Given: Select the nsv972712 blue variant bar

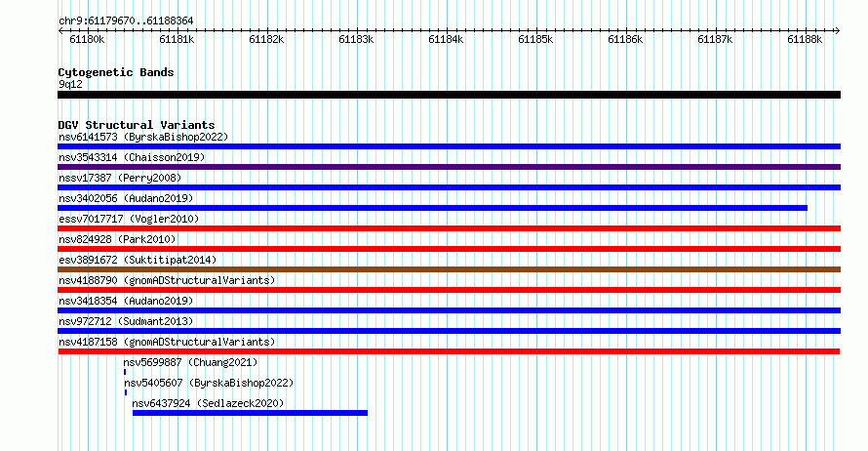Looking at the screenshot, I should click(x=449, y=331).
